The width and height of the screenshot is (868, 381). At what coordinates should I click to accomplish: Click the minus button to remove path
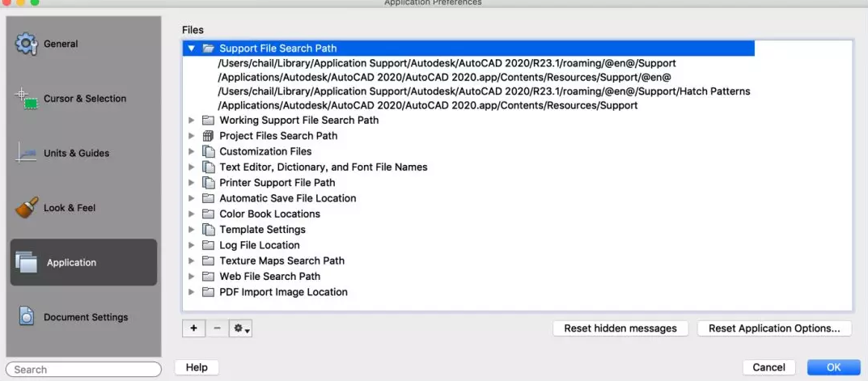coord(217,328)
